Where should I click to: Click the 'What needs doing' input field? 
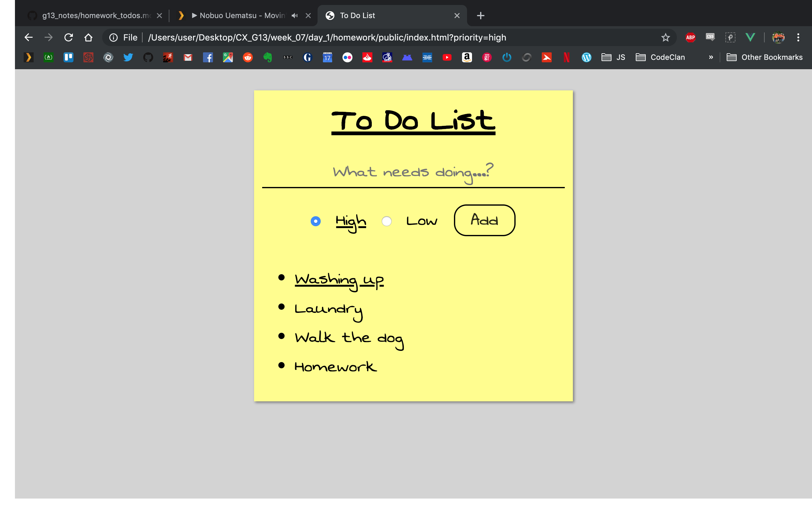tap(413, 172)
